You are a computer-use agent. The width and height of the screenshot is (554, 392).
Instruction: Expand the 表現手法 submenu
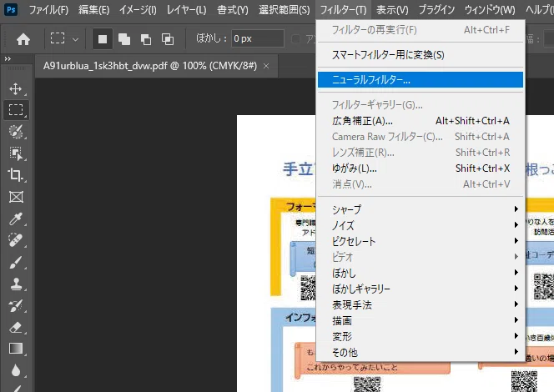coord(421,304)
